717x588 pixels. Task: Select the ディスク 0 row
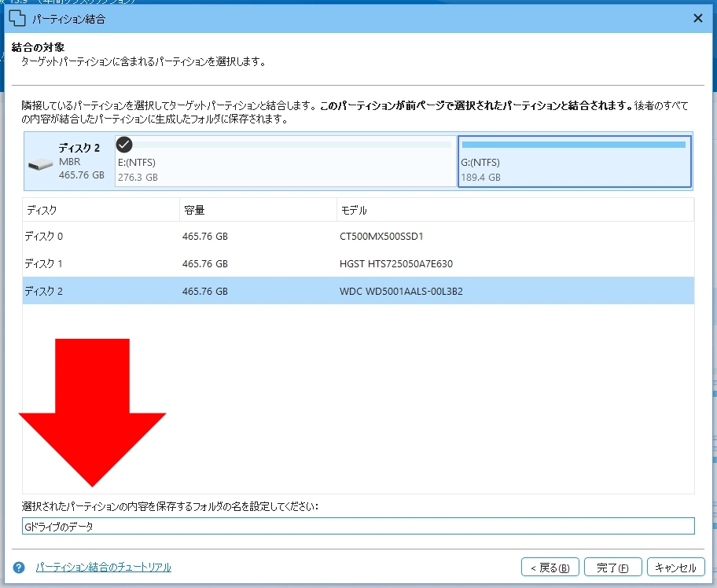click(x=358, y=236)
